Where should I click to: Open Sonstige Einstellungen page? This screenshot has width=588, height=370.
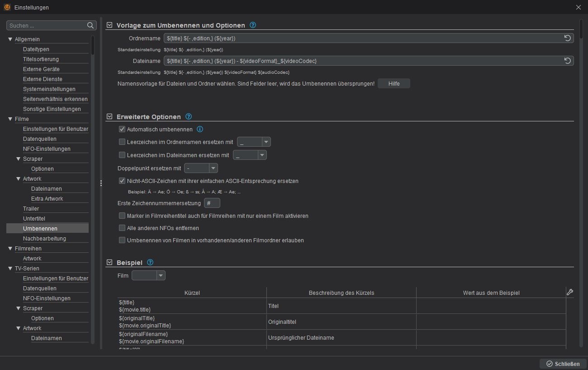(x=52, y=109)
